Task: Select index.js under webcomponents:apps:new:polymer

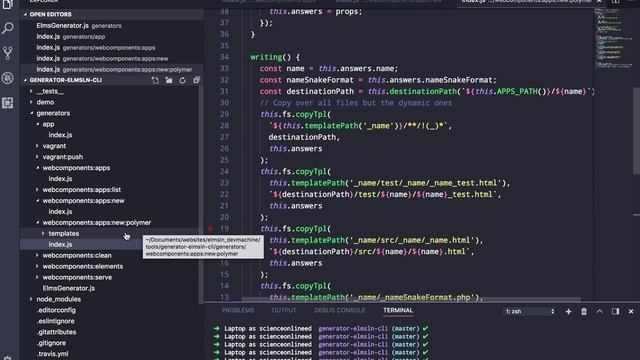Action: [x=60, y=244]
